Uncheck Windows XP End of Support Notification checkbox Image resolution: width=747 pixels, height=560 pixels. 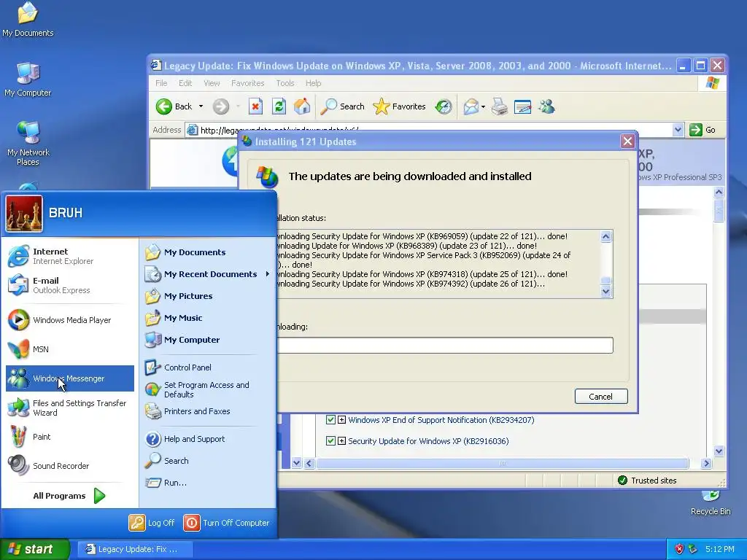click(x=330, y=419)
